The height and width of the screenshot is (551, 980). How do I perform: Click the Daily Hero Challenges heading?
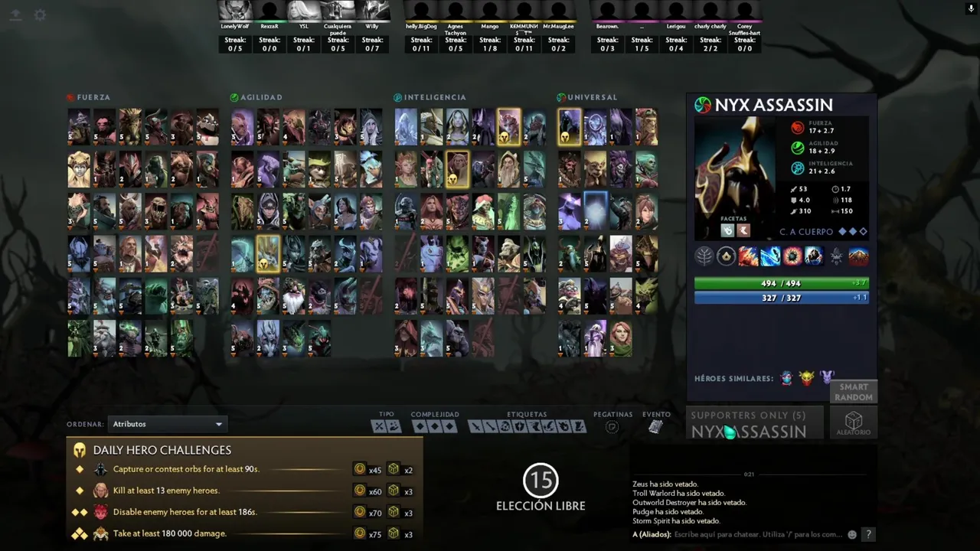[162, 450]
